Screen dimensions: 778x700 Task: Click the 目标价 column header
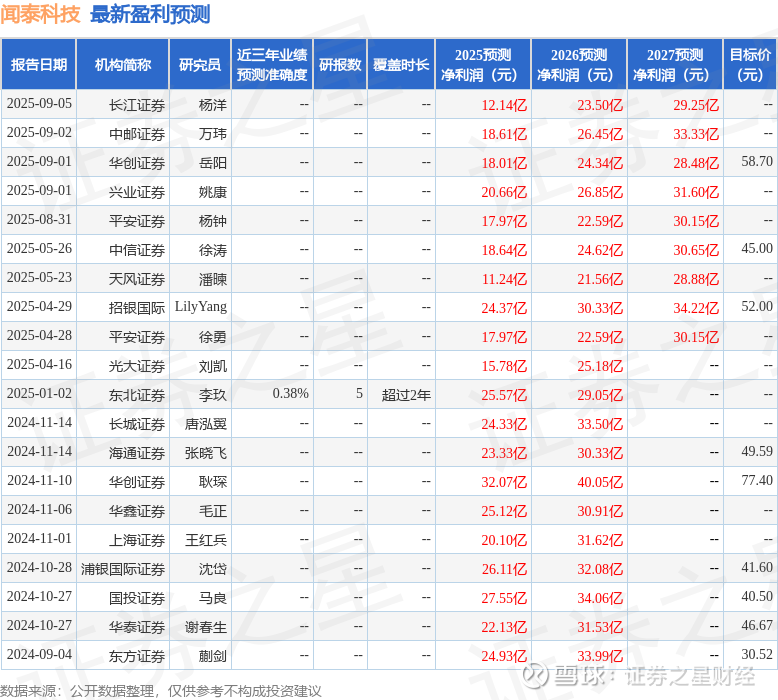tap(750, 64)
